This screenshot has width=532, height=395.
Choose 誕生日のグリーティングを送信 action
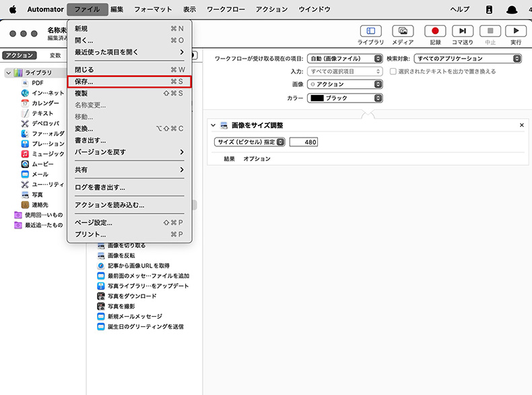[141, 327]
